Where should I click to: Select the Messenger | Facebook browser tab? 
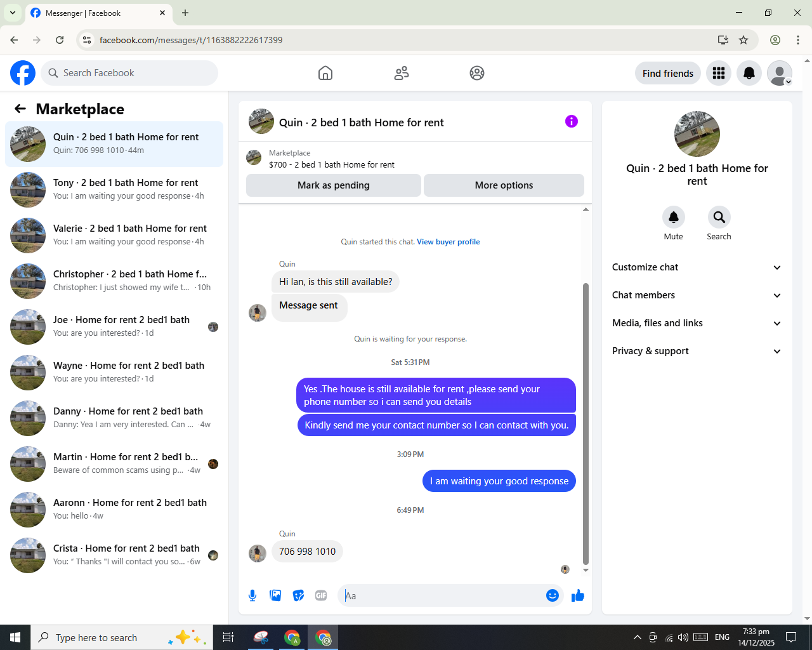(x=98, y=13)
